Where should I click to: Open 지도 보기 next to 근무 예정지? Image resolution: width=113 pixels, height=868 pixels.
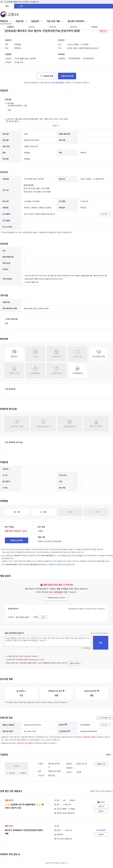(105, 214)
